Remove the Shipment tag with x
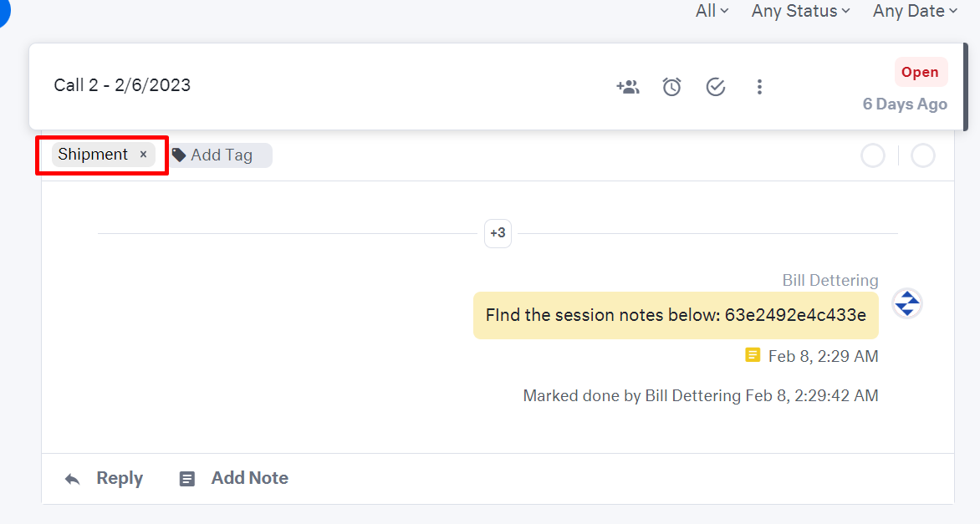Screen dimensions: 980x524 pos(143,155)
